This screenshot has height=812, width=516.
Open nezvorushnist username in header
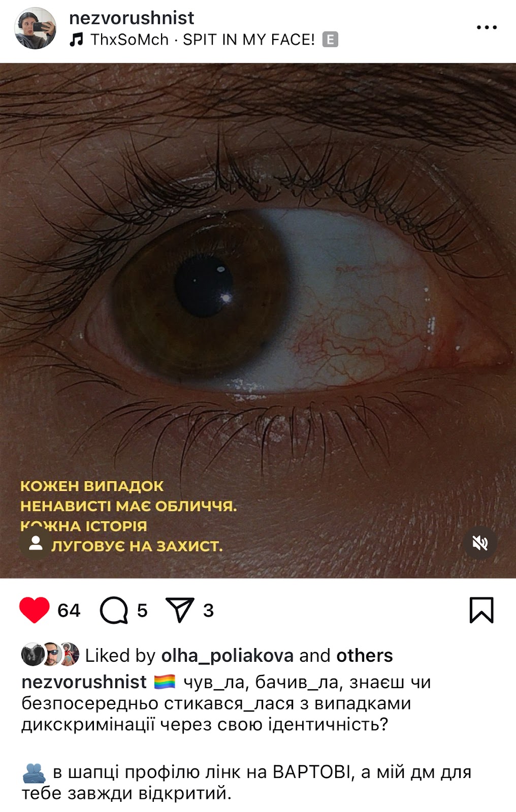(132, 18)
